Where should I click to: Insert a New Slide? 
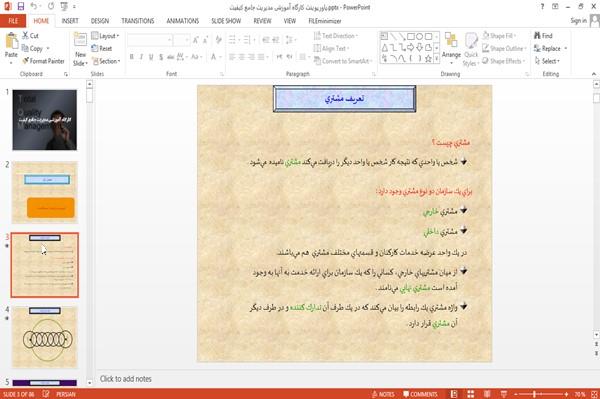(x=80, y=49)
